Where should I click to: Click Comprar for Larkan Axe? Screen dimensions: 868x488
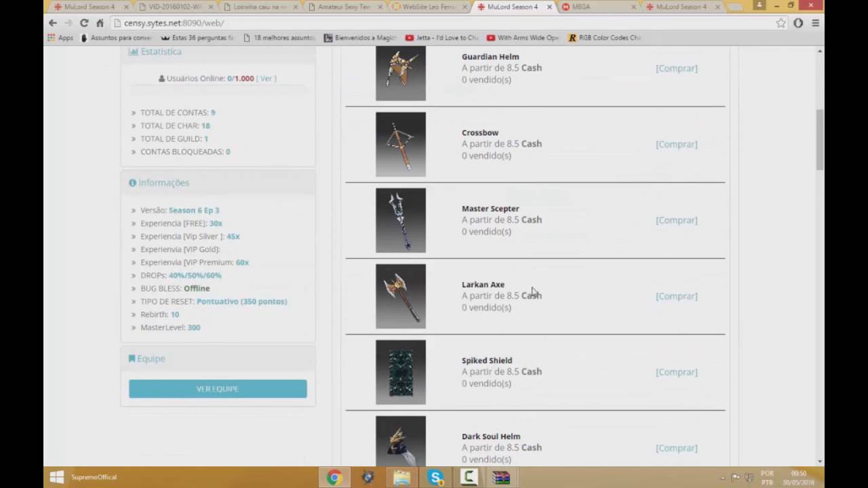[676, 296]
